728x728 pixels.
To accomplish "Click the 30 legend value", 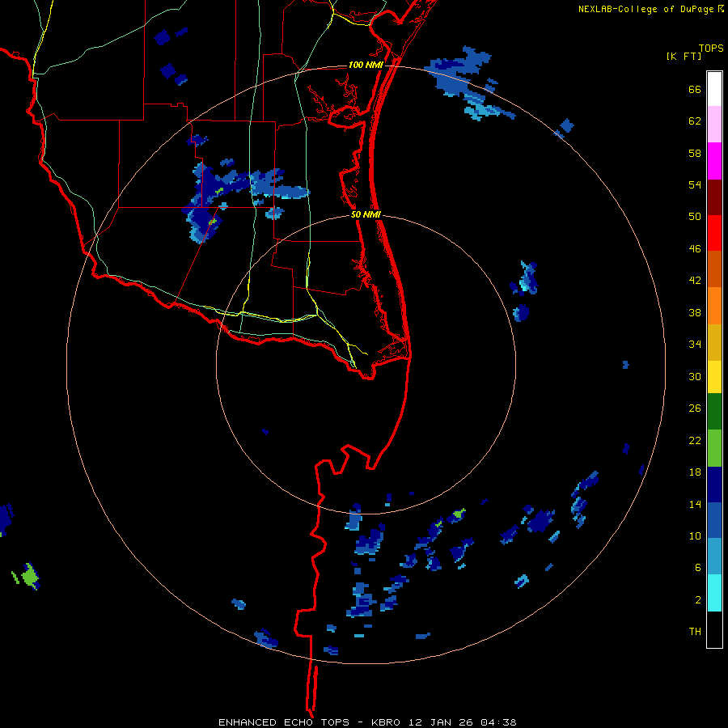I will click(695, 376).
